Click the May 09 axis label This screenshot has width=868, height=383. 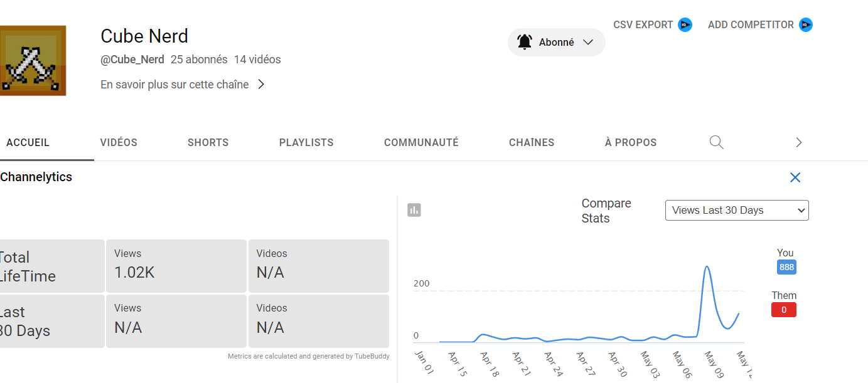coord(714,365)
